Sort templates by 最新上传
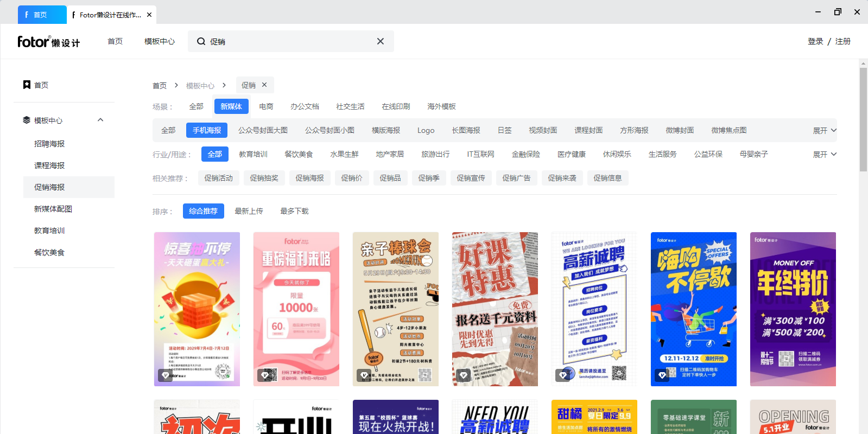868x434 pixels. coord(249,211)
